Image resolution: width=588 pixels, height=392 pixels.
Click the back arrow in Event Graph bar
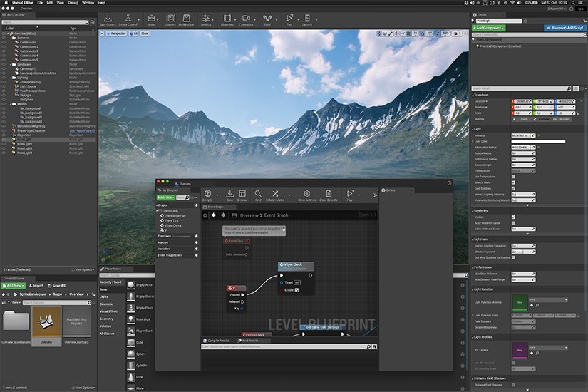coord(214,215)
